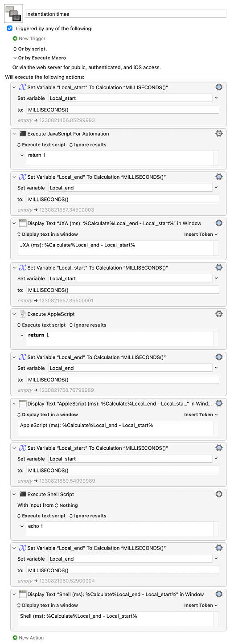Click variable X icon of Set Variable showing 1230821456.85299993
This screenshot has width=230, height=644.
[23, 87]
